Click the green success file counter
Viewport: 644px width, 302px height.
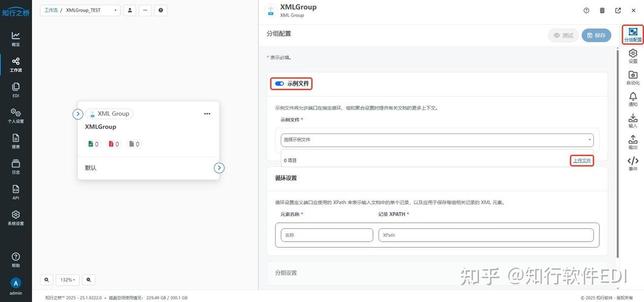click(93, 144)
